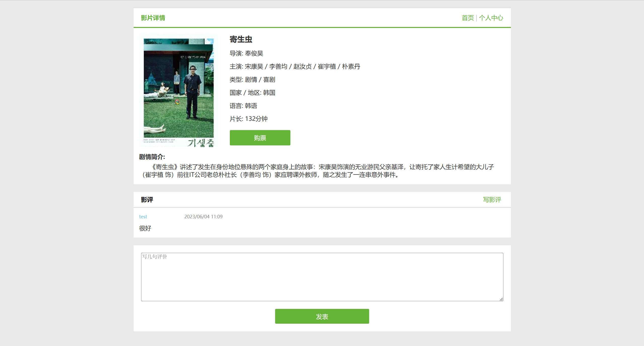Click the director name 奉俊昊
Image resolution: width=644 pixels, height=346 pixels.
(x=255, y=53)
